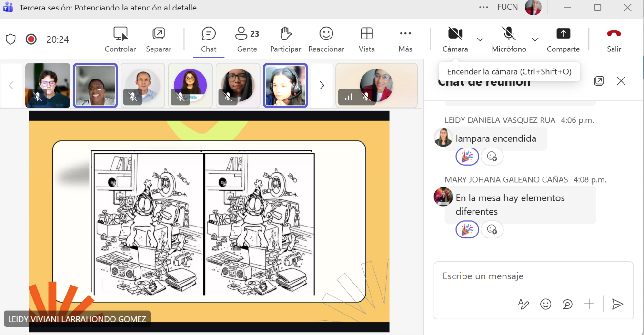Click LEIDY VIVIANI LARRAHONDO GOMEZ presenter label

pos(77,319)
